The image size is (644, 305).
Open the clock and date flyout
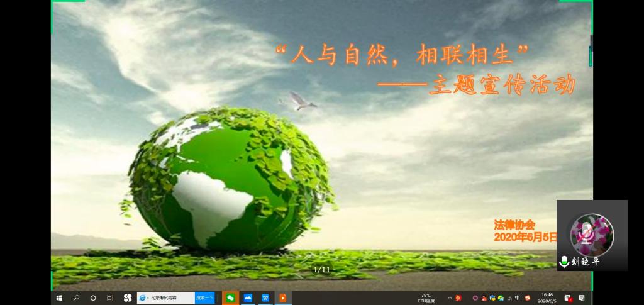547,297
